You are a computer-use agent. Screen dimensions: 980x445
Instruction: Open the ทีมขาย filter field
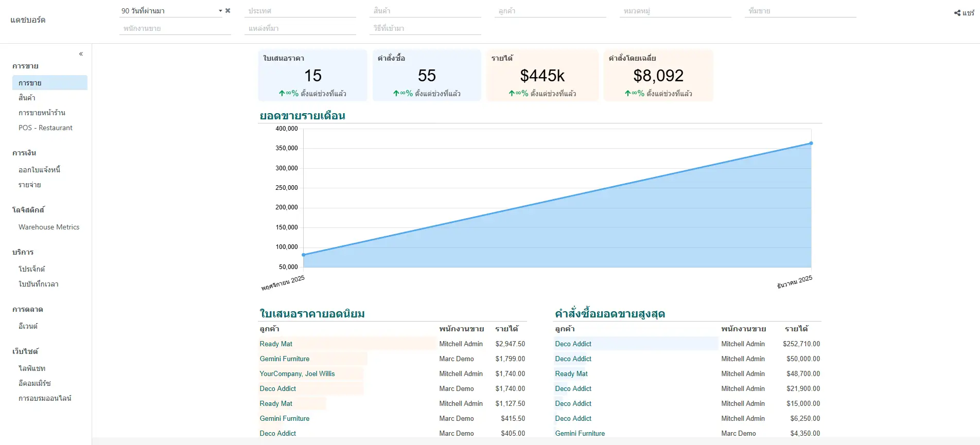pos(800,11)
